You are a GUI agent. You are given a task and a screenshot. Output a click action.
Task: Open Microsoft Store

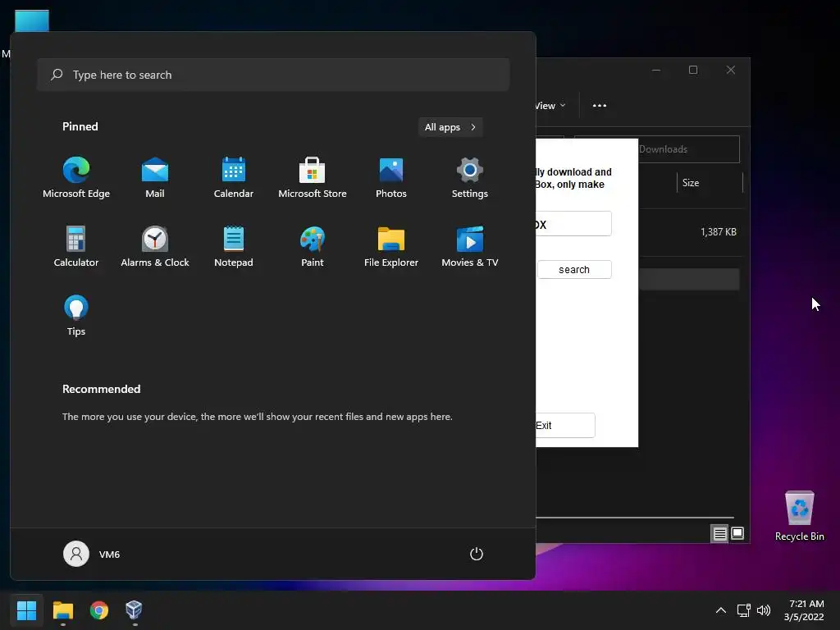tap(313, 178)
